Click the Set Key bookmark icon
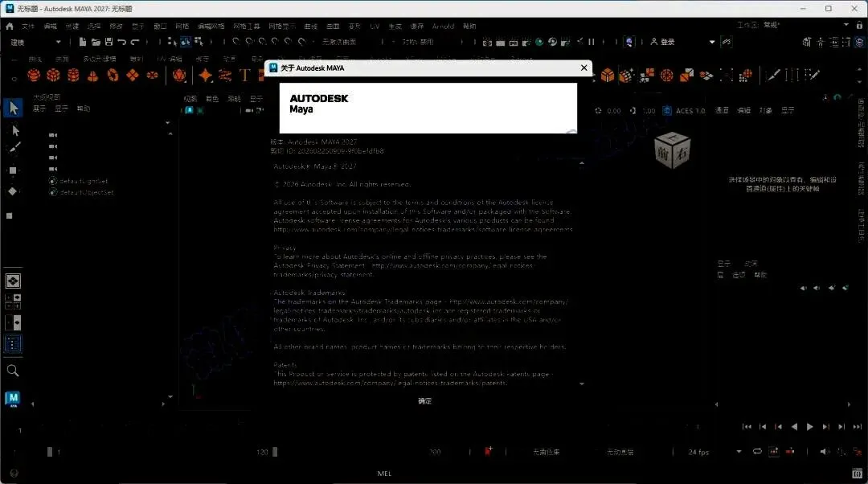Image resolution: width=868 pixels, height=484 pixels. tap(489, 451)
